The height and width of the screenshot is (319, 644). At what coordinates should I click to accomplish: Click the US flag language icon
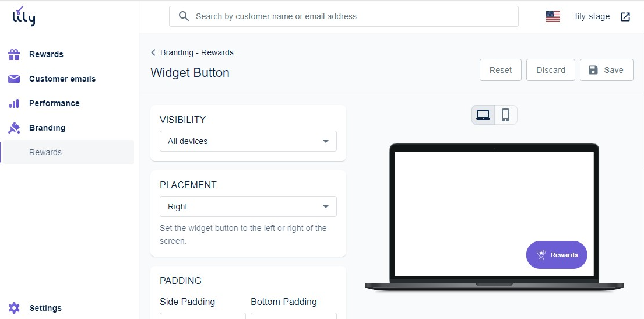coord(552,16)
